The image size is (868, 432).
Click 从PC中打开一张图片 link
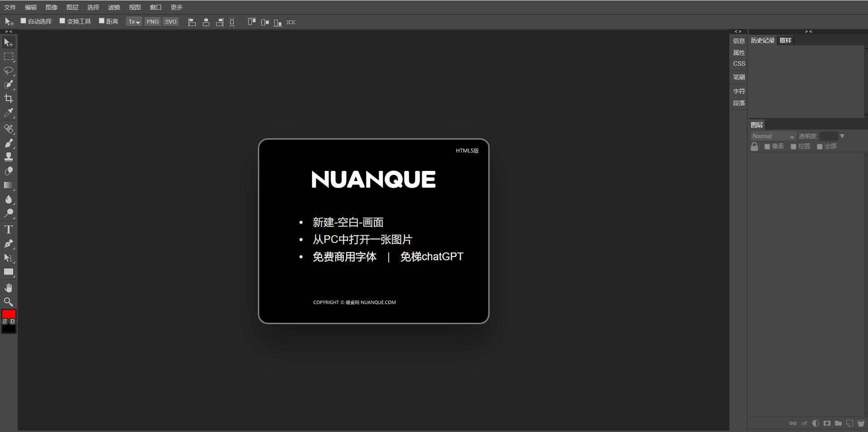[x=362, y=239]
